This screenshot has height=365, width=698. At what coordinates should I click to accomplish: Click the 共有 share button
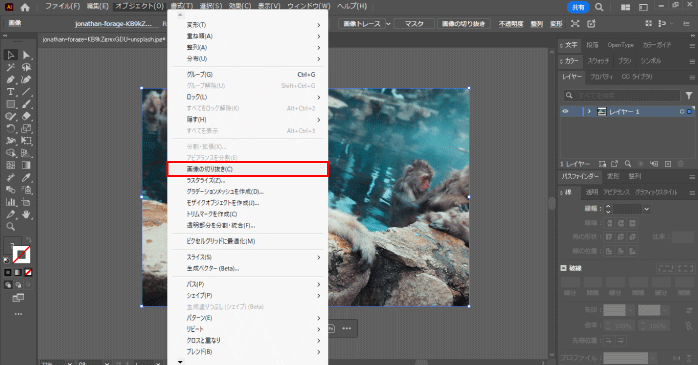578,7
